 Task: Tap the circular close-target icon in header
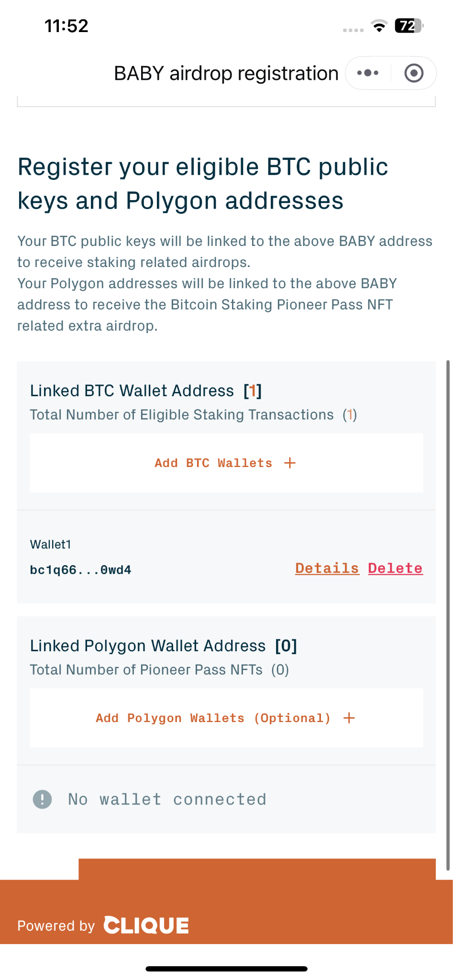(414, 73)
